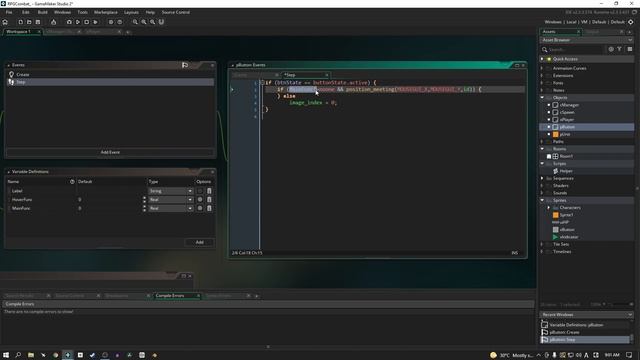Click the target manager icon at top right

point(631,22)
